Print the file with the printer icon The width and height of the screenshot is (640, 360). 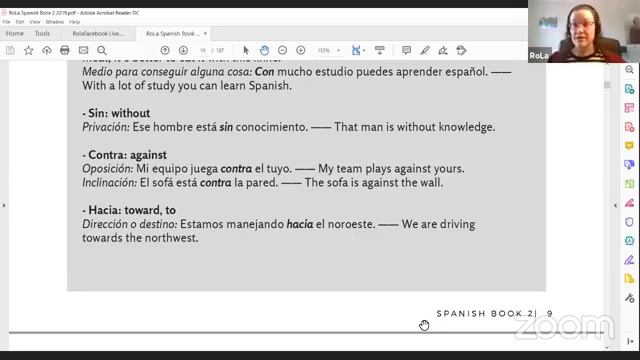[65, 50]
